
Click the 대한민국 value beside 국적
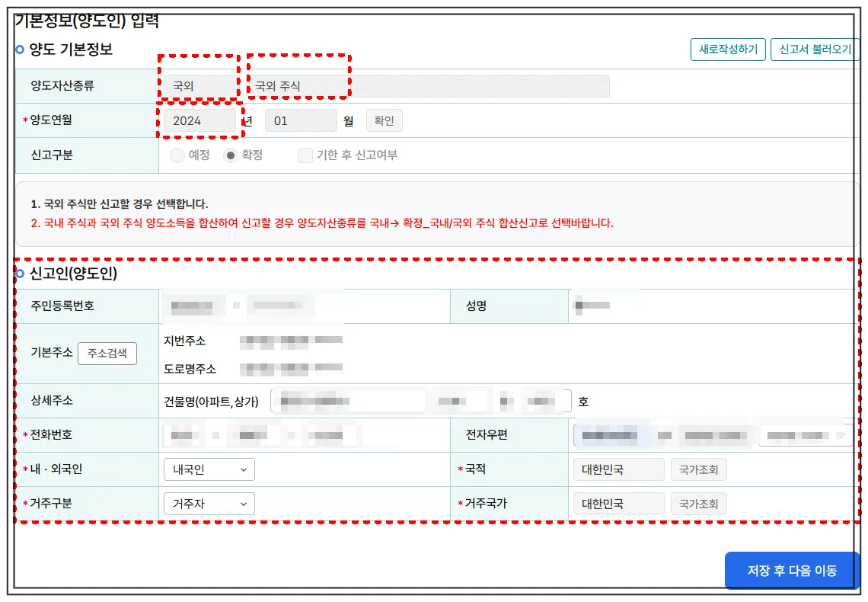(x=618, y=469)
